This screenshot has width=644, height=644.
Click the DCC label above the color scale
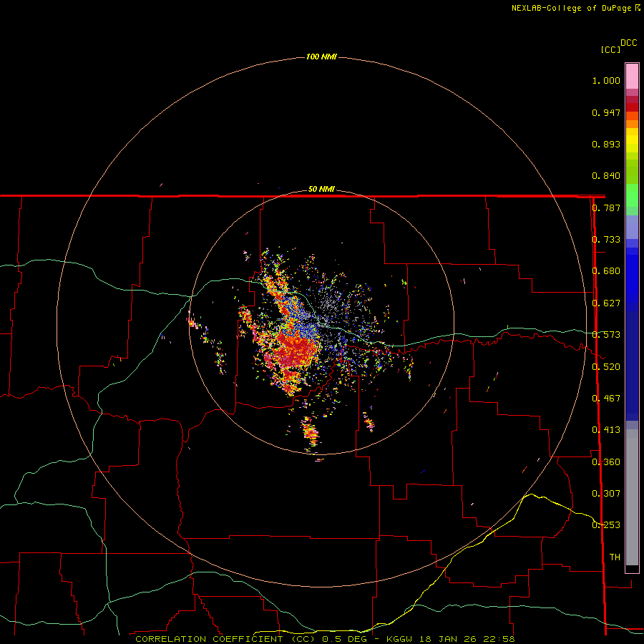click(x=628, y=43)
